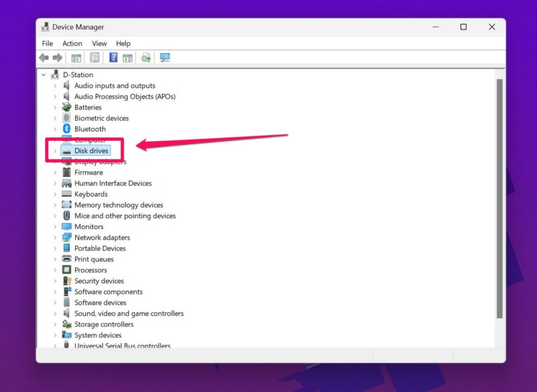This screenshot has width=537, height=392.
Task: Select the Human Interface Devices entry
Action: point(113,183)
